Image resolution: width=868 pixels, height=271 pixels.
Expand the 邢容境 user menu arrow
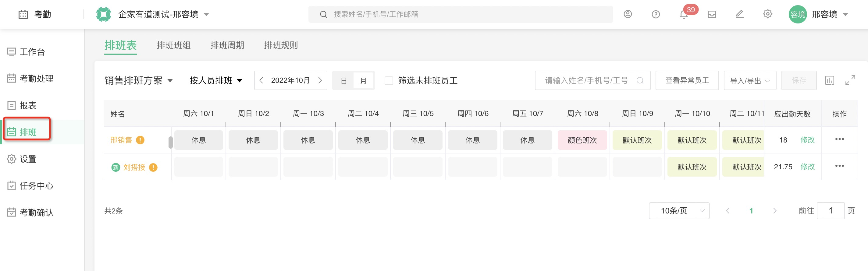(x=845, y=15)
